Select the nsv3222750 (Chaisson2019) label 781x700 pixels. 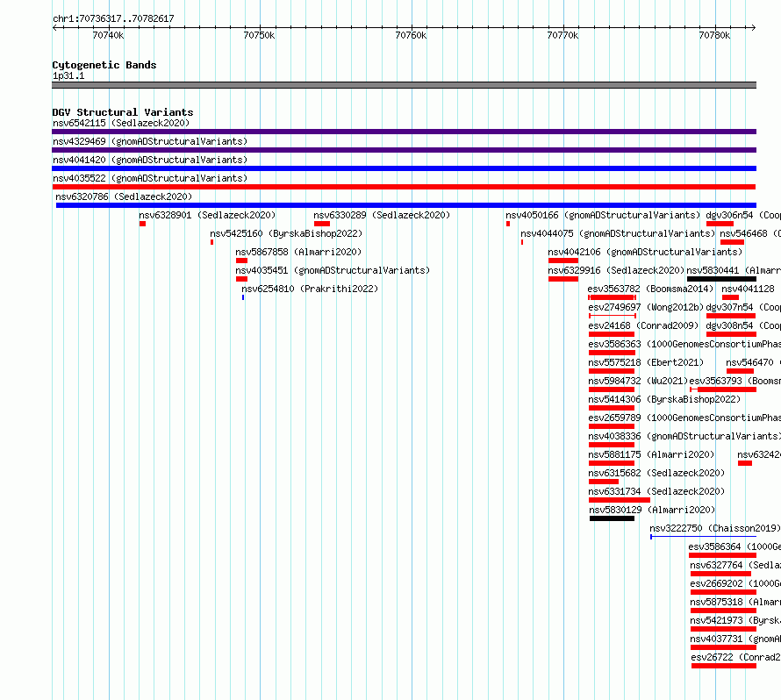[x=715, y=528]
